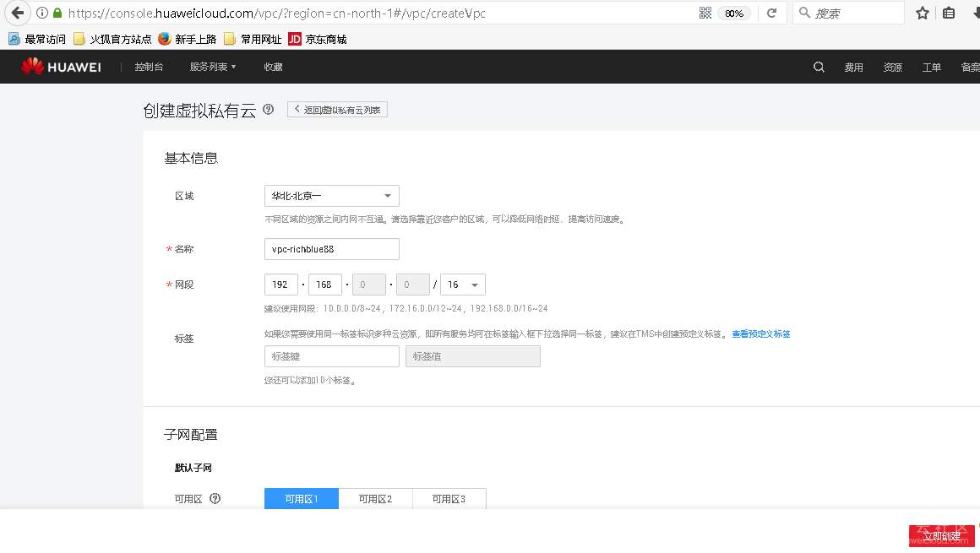Open the 控制台 menu item
This screenshot has width=980, height=553.
149,67
